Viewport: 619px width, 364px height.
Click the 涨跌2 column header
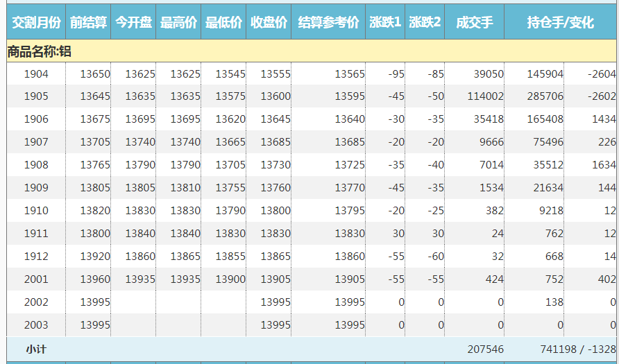click(425, 22)
